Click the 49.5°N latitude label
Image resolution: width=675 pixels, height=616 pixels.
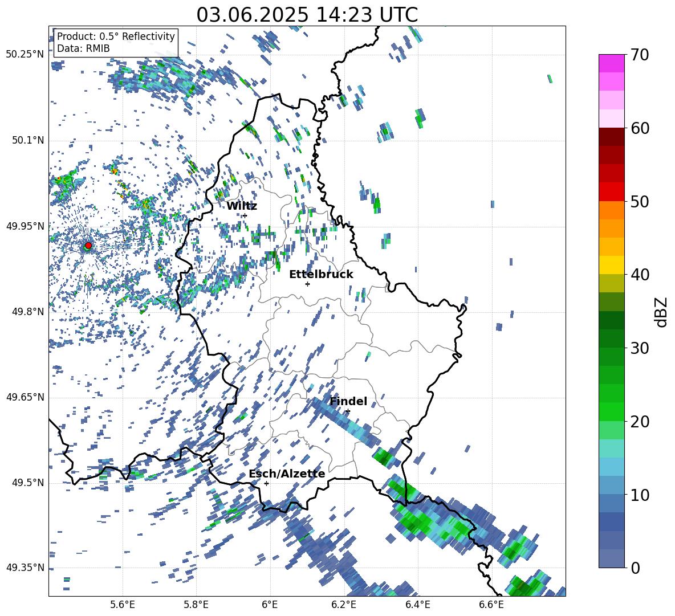coord(28,483)
